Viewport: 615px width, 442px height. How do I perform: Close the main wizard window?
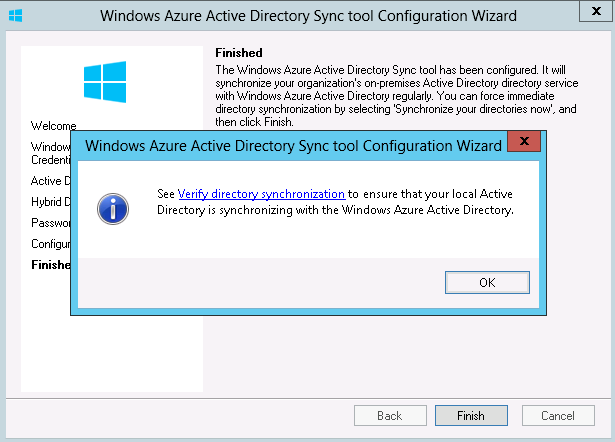(596, 11)
